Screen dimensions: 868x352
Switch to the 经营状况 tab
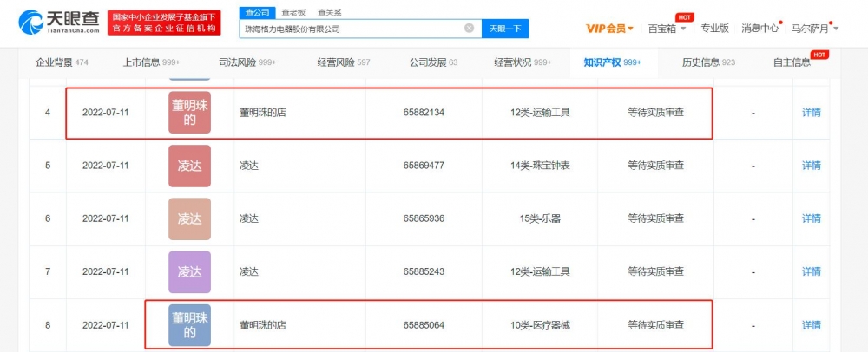coord(523,62)
